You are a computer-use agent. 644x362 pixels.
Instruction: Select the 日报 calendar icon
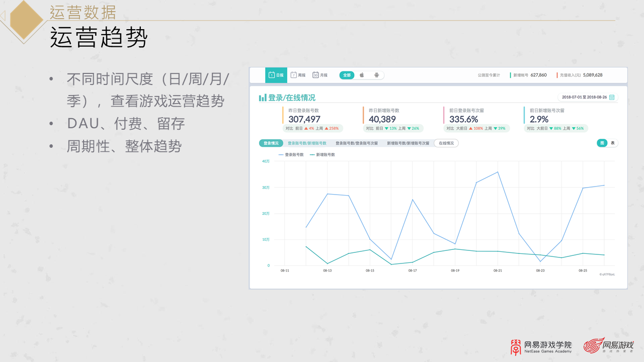pos(272,74)
